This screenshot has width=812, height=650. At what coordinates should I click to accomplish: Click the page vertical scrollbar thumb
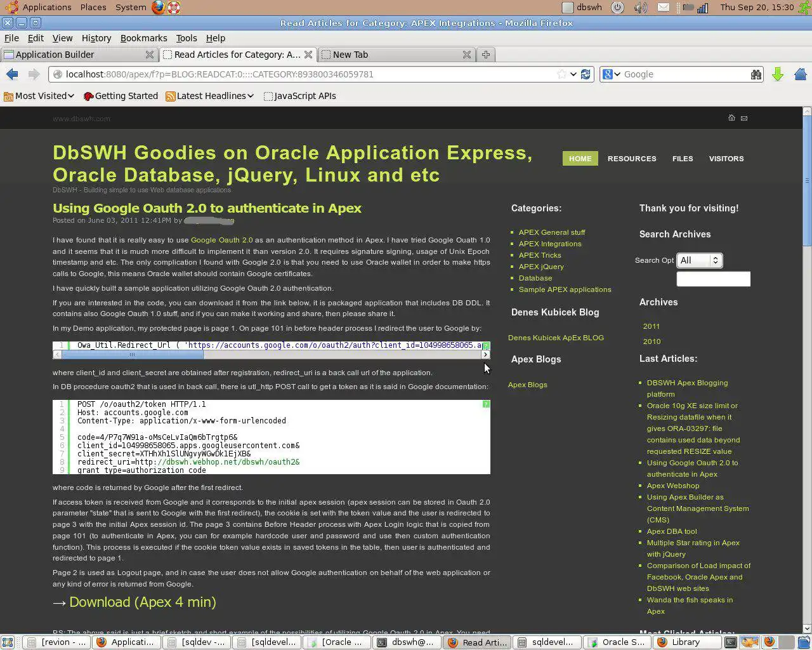pos(807,181)
